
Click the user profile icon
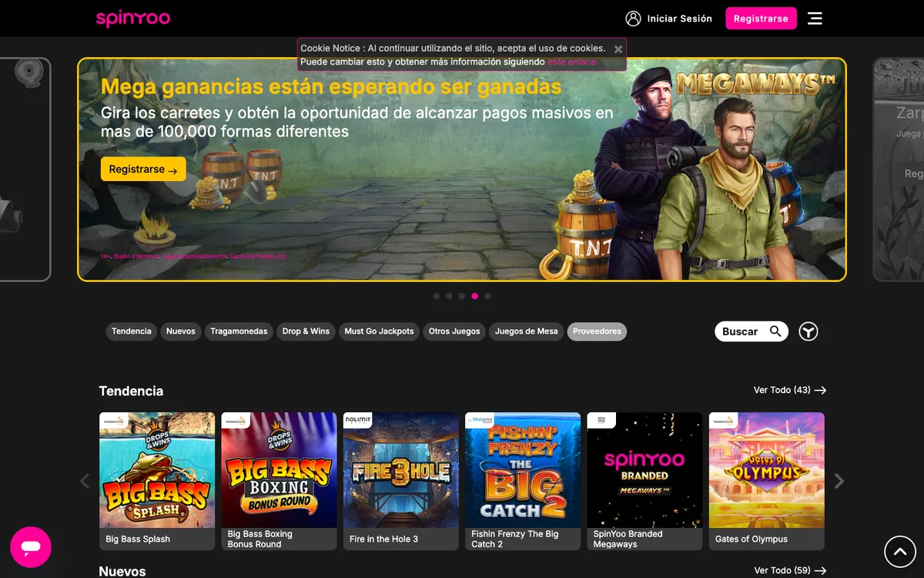tap(633, 18)
